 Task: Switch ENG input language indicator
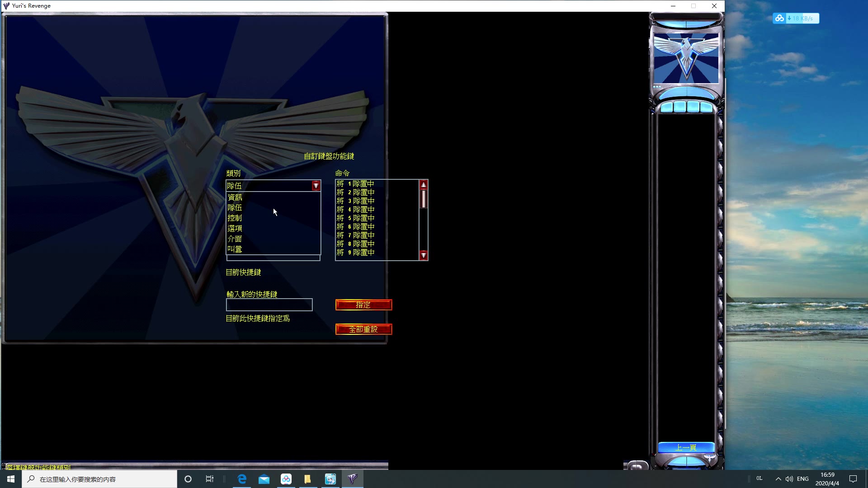pos(803,479)
